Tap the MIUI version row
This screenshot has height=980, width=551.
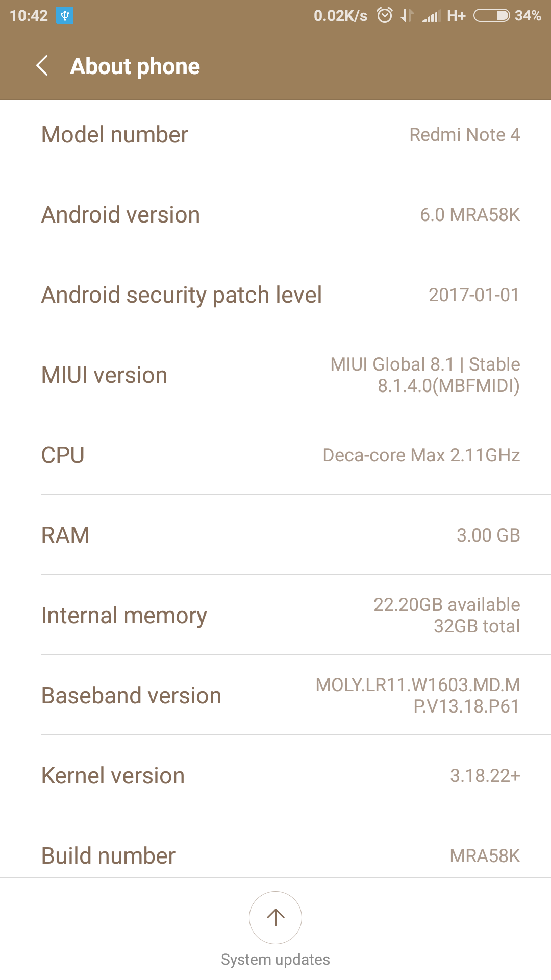(x=275, y=375)
